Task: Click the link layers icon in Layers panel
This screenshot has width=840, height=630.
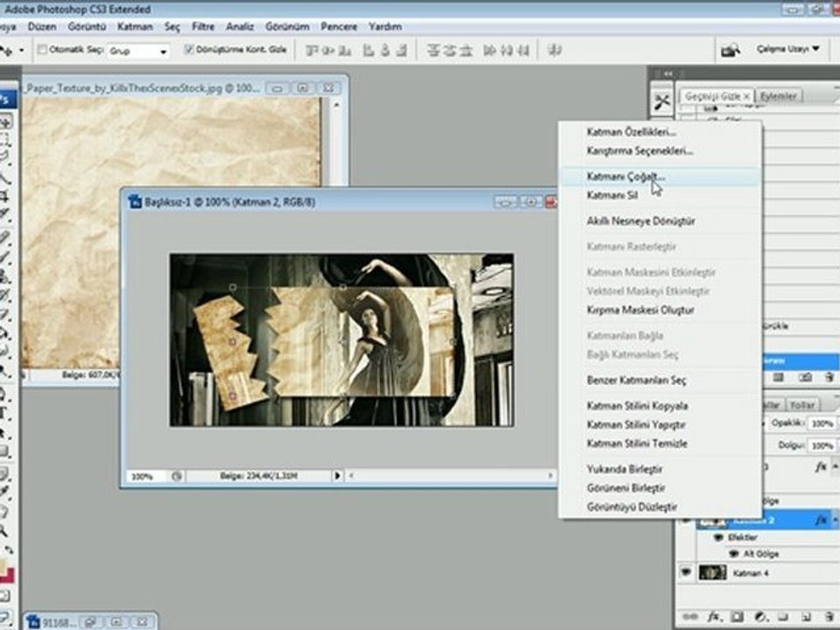Action: (x=690, y=617)
